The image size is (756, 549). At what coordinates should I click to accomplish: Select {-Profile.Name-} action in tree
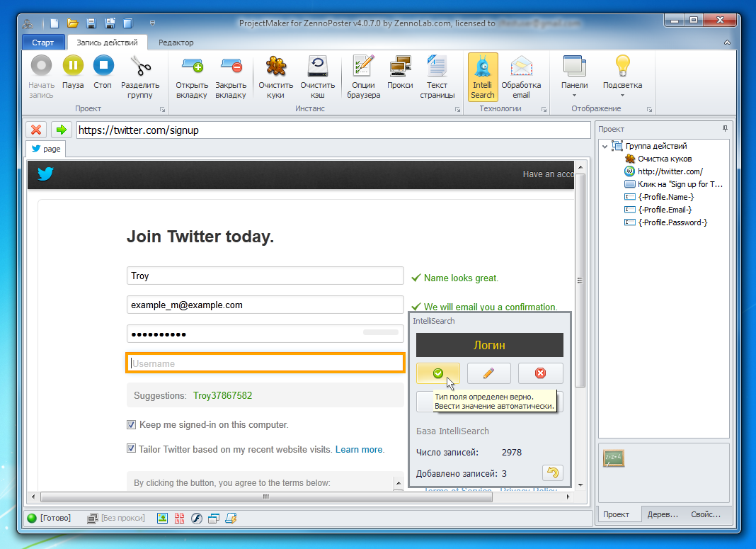tap(659, 197)
